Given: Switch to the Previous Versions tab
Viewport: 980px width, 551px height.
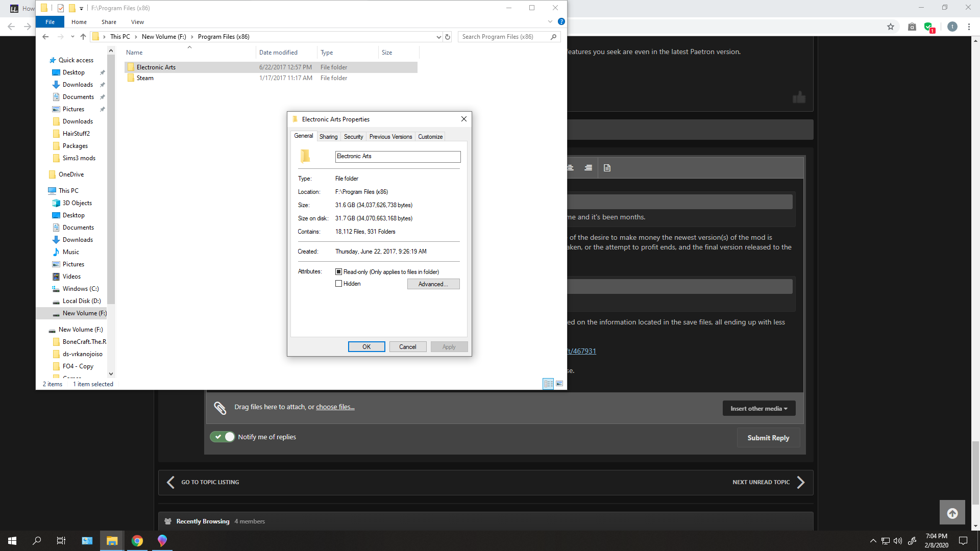Looking at the screenshot, I should click(390, 137).
